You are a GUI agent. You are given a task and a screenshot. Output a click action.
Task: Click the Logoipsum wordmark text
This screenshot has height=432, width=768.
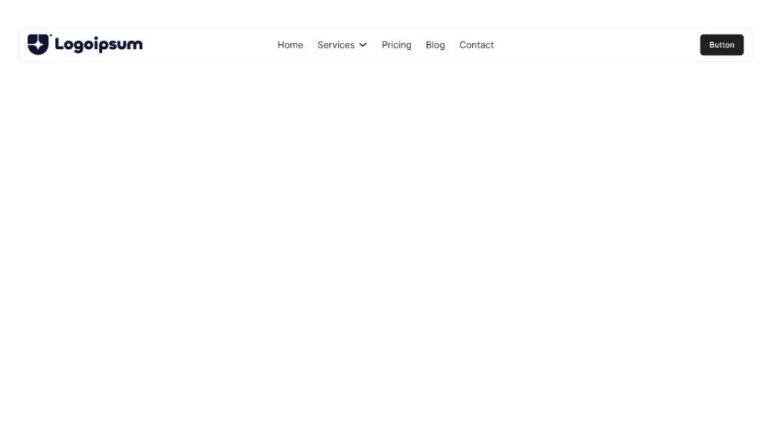coord(98,44)
